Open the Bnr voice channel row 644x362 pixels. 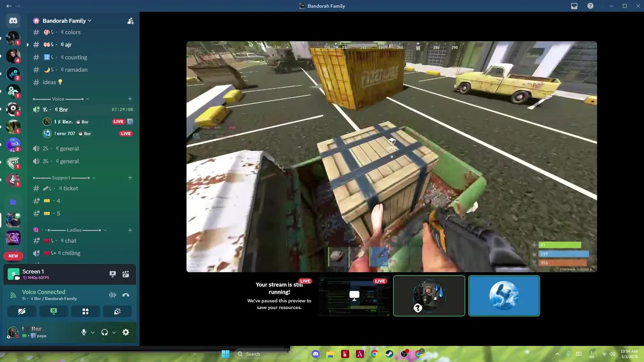pyautogui.click(x=83, y=110)
